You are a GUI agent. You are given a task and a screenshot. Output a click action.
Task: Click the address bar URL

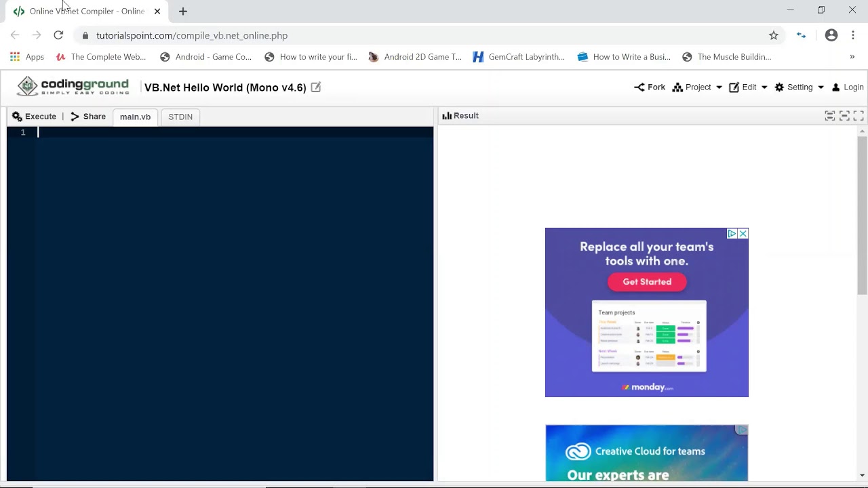(192, 35)
